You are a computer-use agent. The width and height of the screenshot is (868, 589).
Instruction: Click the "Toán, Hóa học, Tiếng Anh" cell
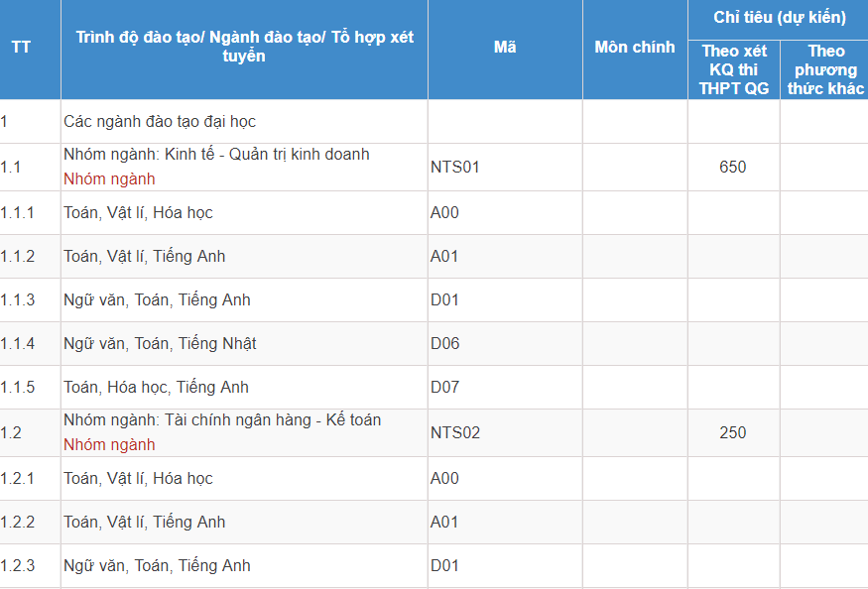tap(156, 387)
